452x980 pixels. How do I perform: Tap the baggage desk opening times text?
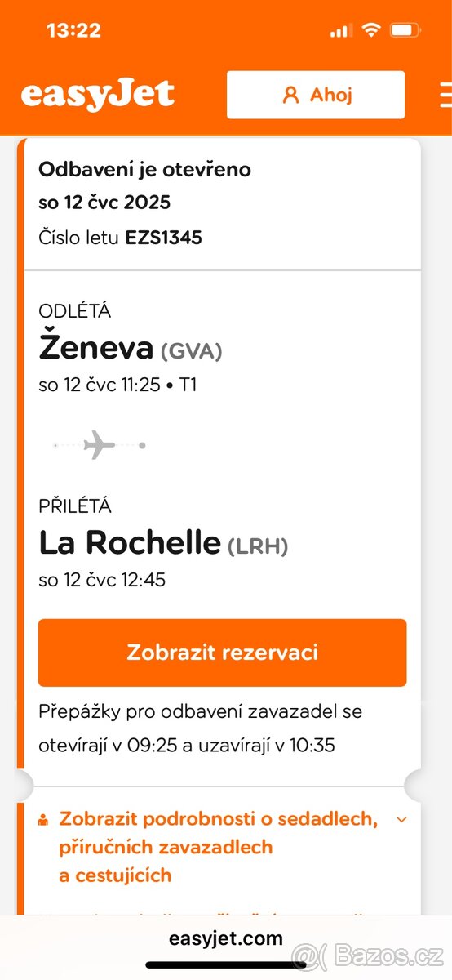(201, 728)
